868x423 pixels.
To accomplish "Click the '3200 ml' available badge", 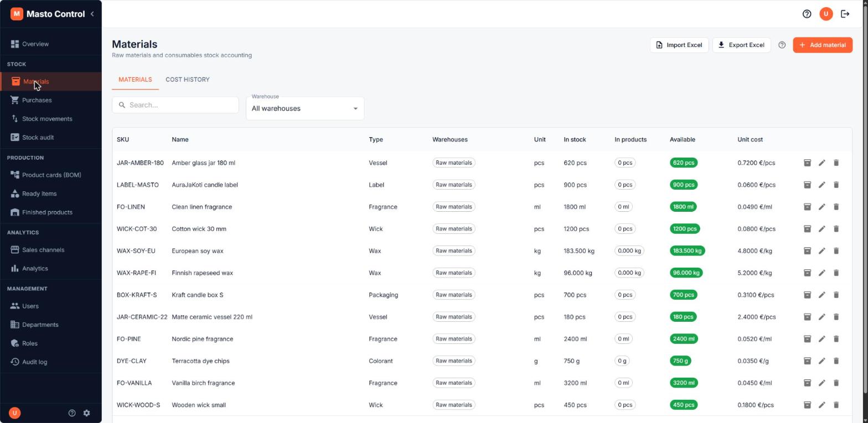I will tap(683, 383).
